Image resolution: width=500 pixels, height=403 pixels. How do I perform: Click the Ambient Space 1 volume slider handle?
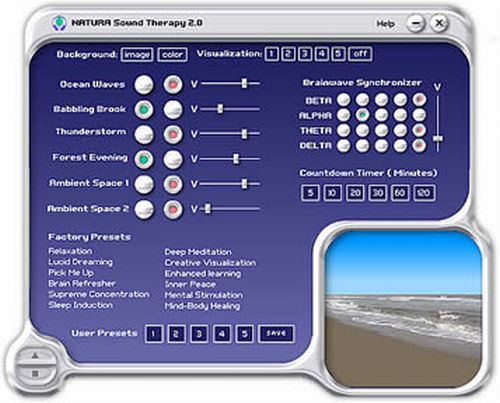point(244,183)
